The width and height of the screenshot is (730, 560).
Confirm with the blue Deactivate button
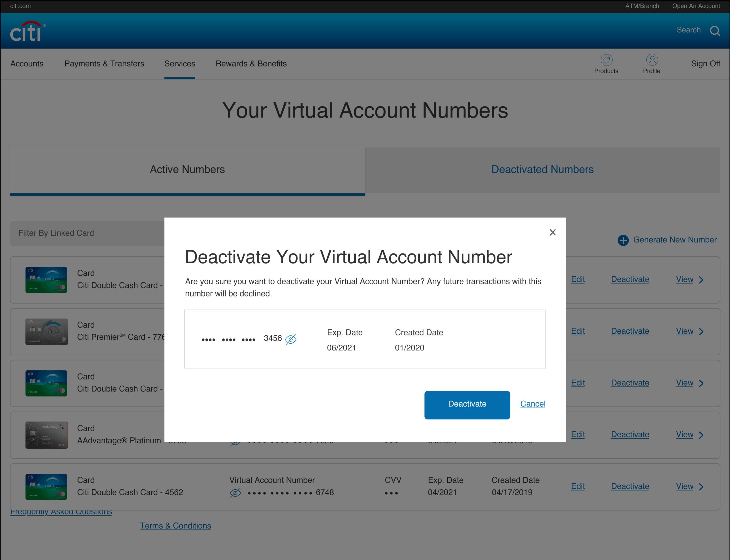(467, 405)
